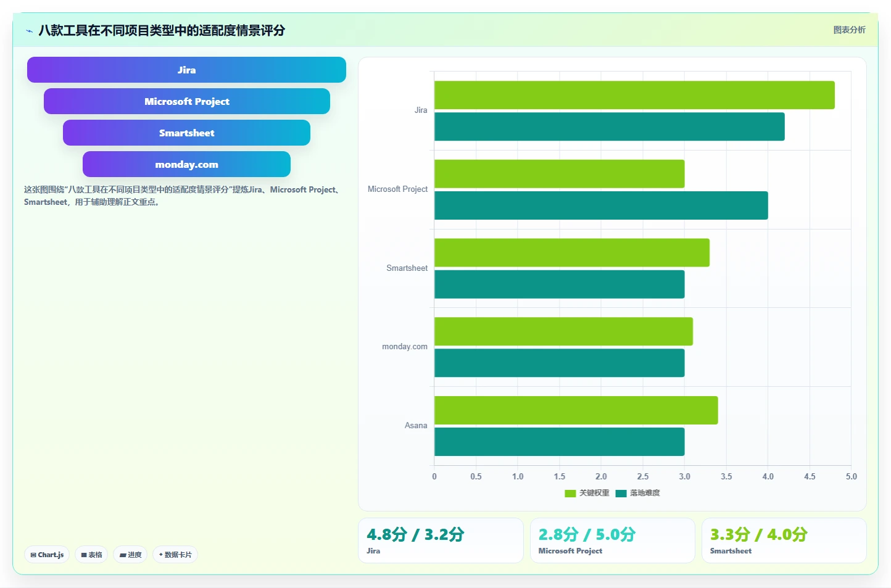Open the Microsoft Project 2.8分 / 5.0分 card
The image size is (891, 588).
[x=613, y=540]
